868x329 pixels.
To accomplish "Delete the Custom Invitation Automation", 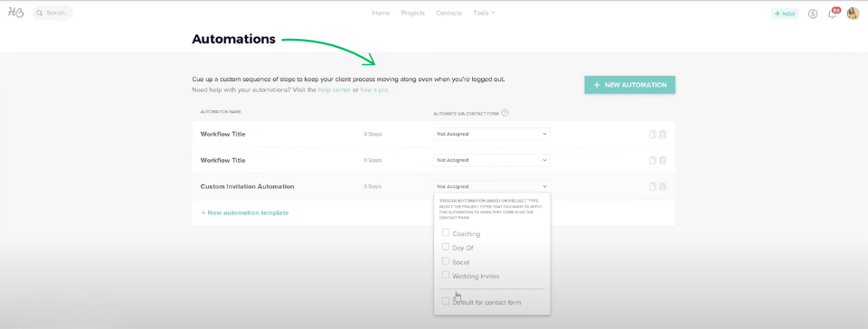I will [663, 186].
